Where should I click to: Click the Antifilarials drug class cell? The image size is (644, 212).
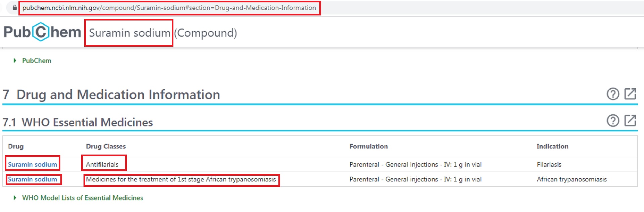[102, 164]
